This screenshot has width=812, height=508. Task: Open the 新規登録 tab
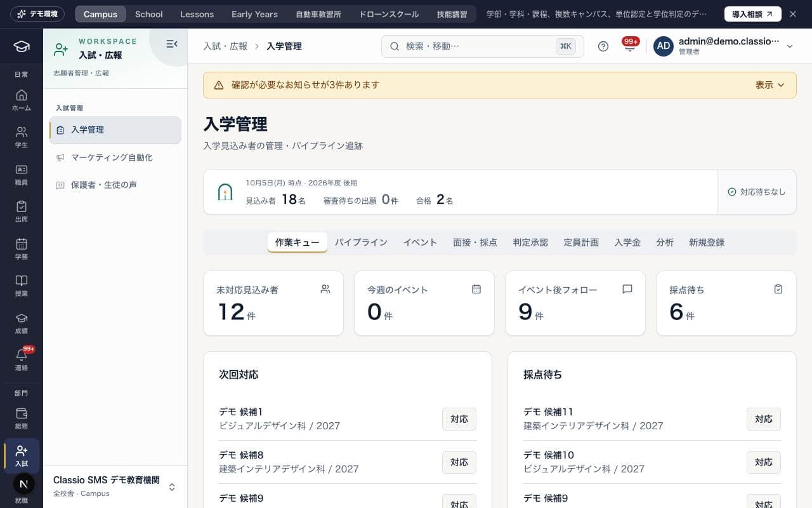[707, 243]
